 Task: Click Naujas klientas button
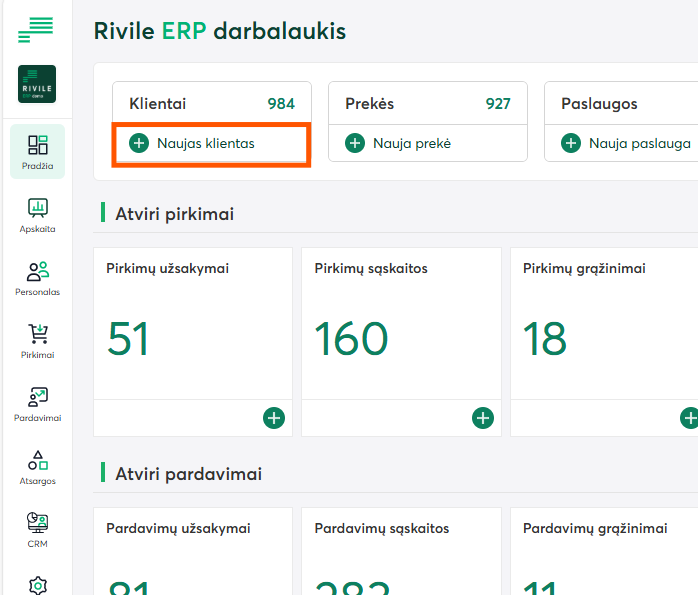pyautogui.click(x=206, y=144)
